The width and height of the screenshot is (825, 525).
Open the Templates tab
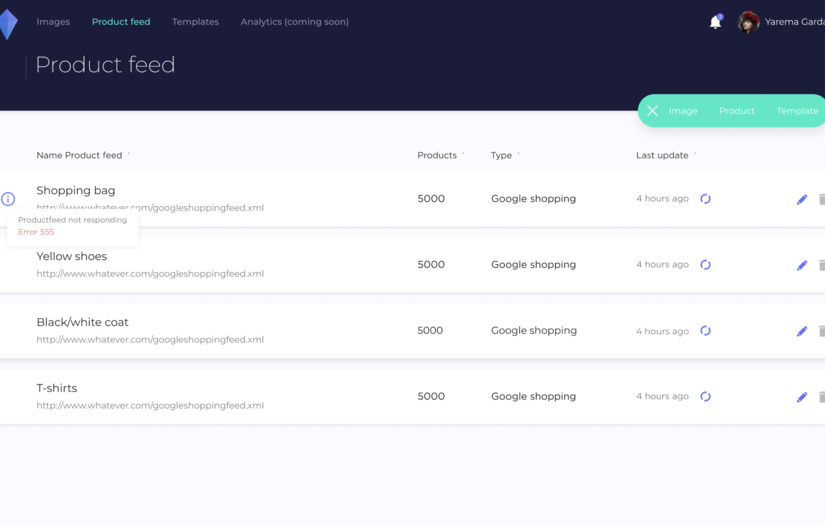pyautogui.click(x=195, y=22)
